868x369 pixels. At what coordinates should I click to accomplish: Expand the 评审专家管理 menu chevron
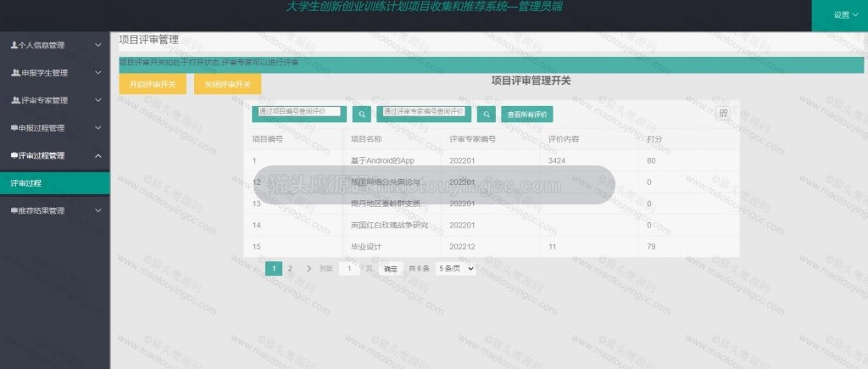(98, 100)
